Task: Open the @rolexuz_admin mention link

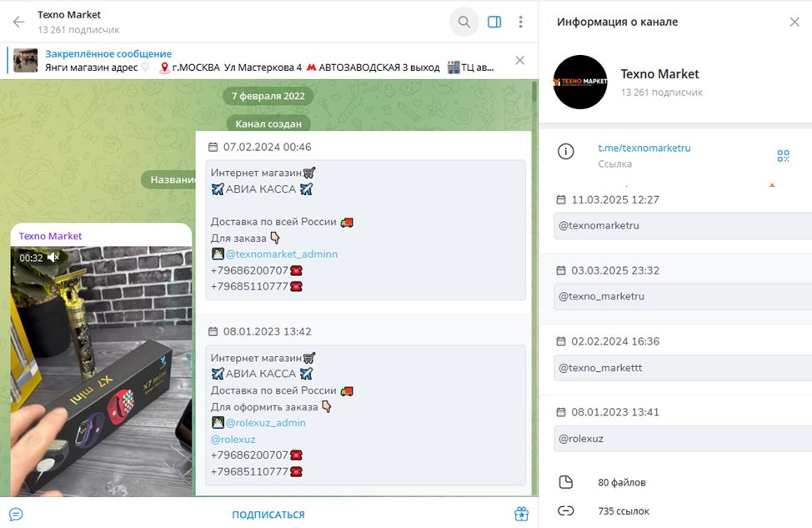Action: (265, 423)
